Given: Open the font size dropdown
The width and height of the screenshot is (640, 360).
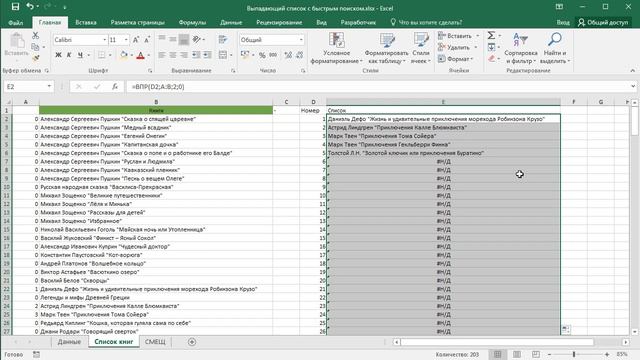Looking at the screenshot, I should pos(126,40).
